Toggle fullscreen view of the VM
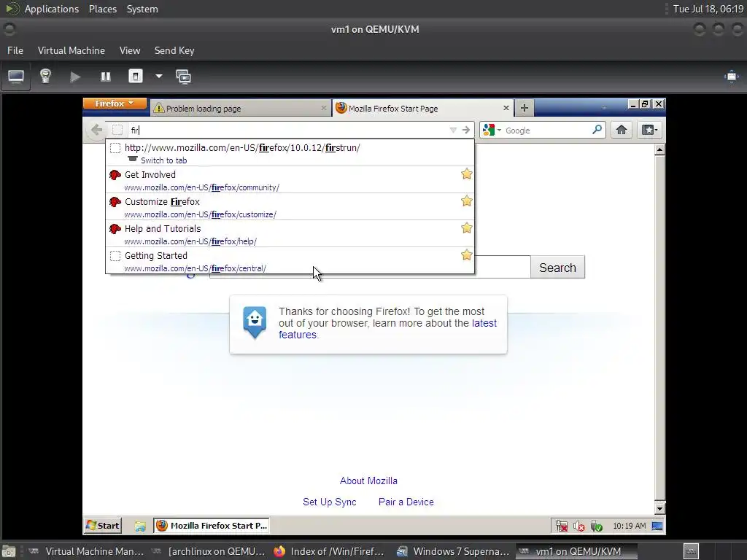 tap(731, 77)
